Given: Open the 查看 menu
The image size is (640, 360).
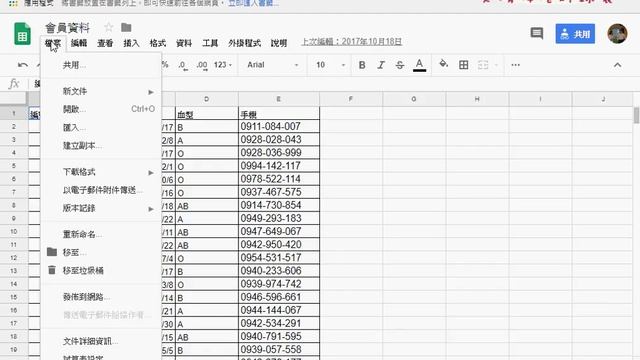Looking at the screenshot, I should [x=105, y=43].
